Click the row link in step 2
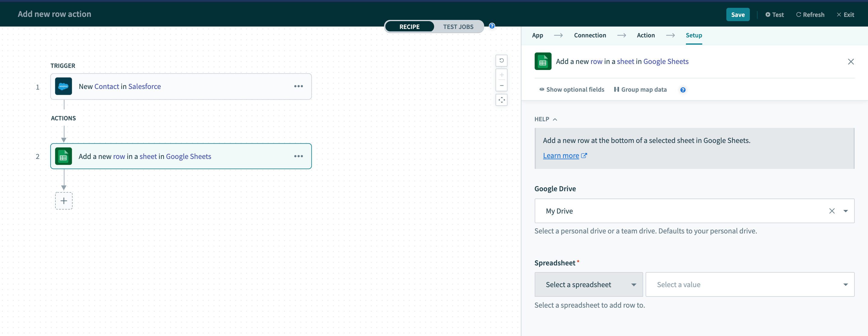The height and width of the screenshot is (336, 868). click(119, 156)
